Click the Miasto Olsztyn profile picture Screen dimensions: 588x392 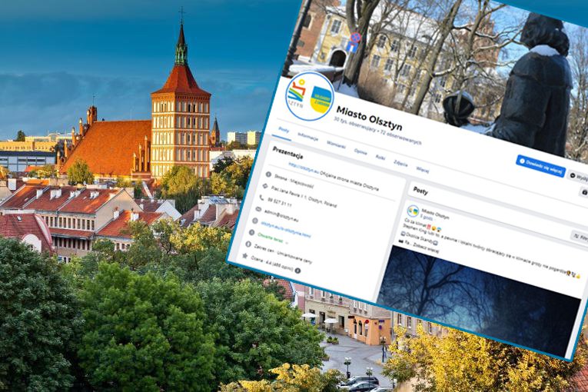[310, 96]
